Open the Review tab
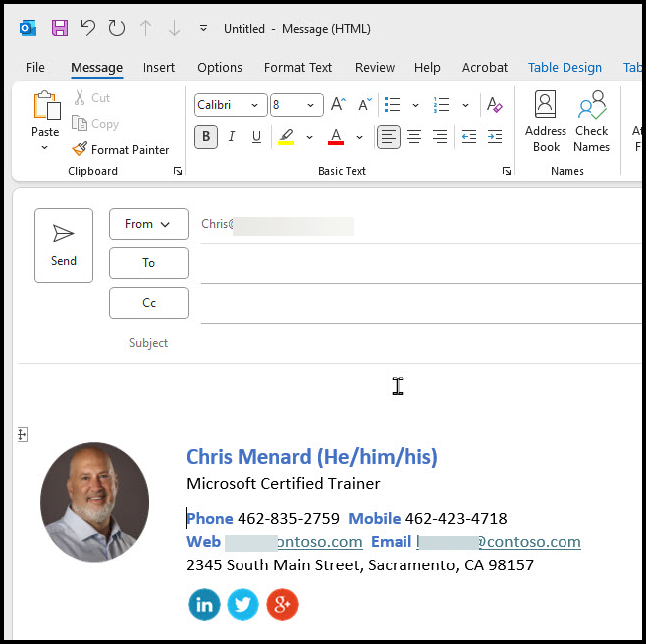The width and height of the screenshot is (646, 644). tap(375, 67)
